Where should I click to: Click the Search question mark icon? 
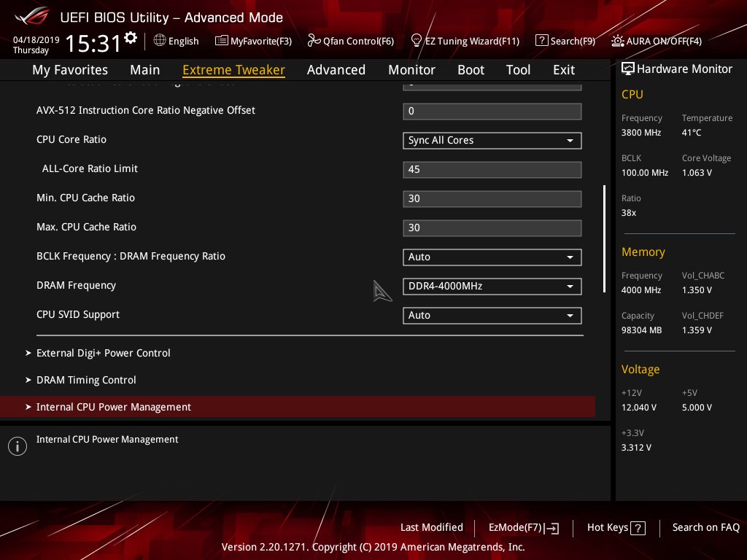542,41
